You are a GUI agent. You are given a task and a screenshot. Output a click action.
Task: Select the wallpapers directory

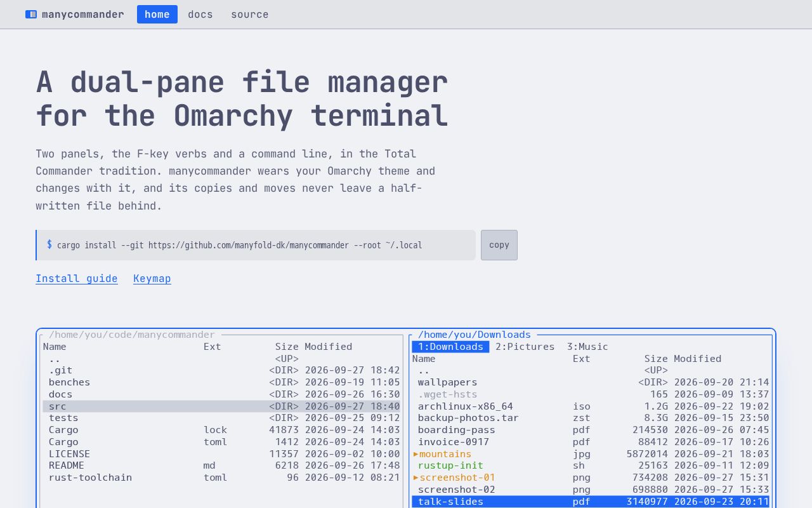pos(591,382)
